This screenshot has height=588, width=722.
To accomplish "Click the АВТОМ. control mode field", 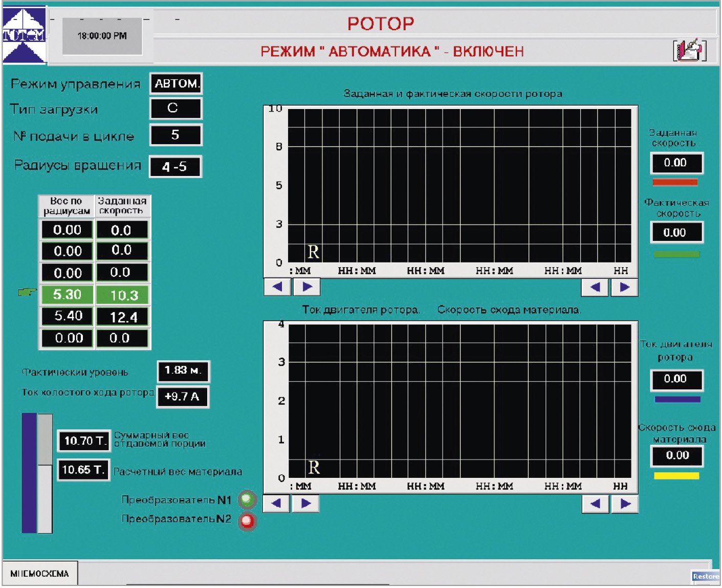I will [177, 83].
